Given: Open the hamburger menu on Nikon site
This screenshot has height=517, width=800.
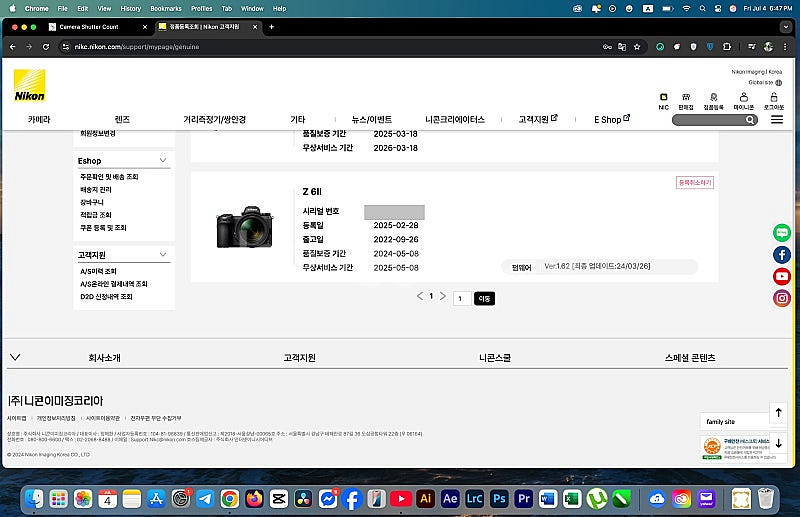Looking at the screenshot, I should pyautogui.click(x=777, y=119).
